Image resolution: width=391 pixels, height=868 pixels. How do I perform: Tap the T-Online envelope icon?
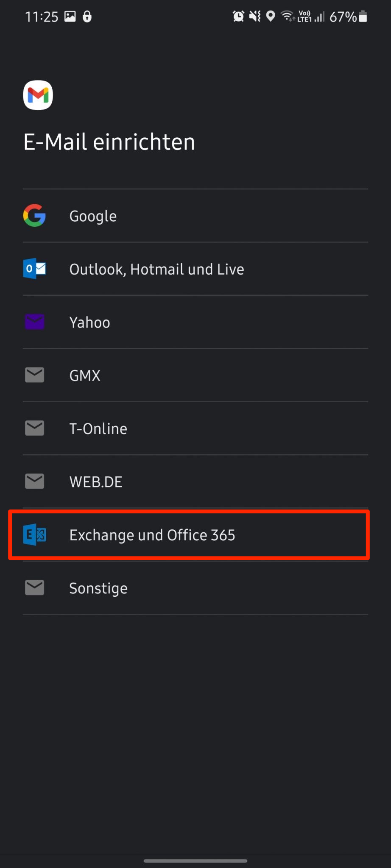[34, 428]
